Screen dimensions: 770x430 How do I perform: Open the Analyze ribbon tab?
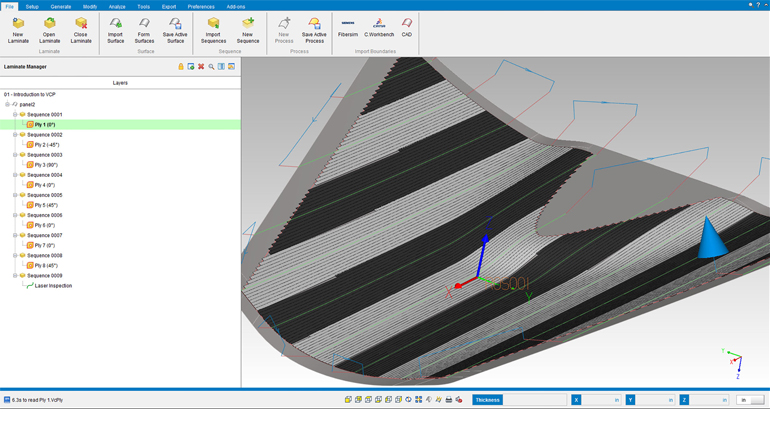tap(117, 6)
